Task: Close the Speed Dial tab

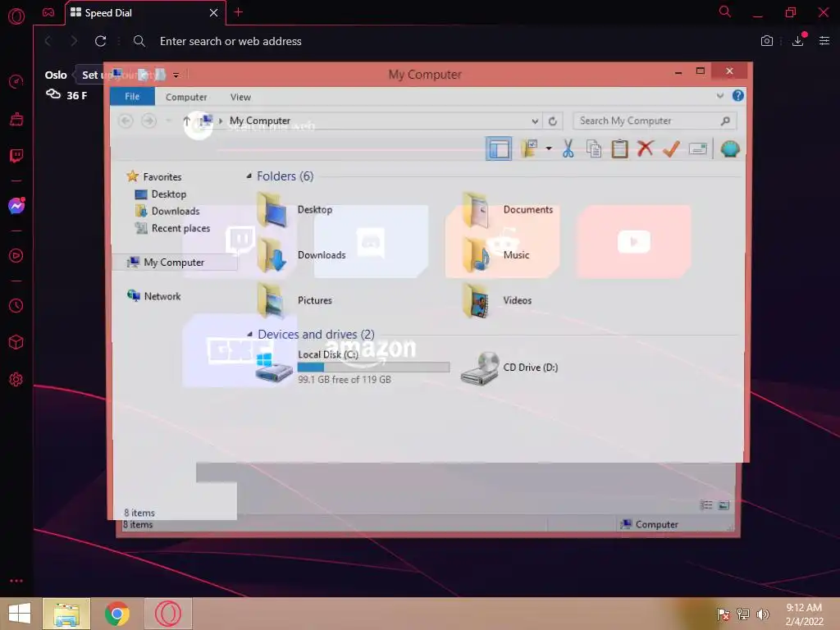Action: (213, 12)
